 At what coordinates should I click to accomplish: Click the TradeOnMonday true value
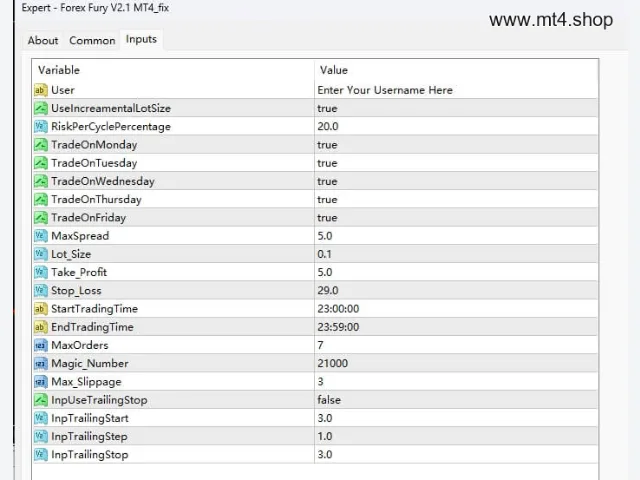(327, 144)
